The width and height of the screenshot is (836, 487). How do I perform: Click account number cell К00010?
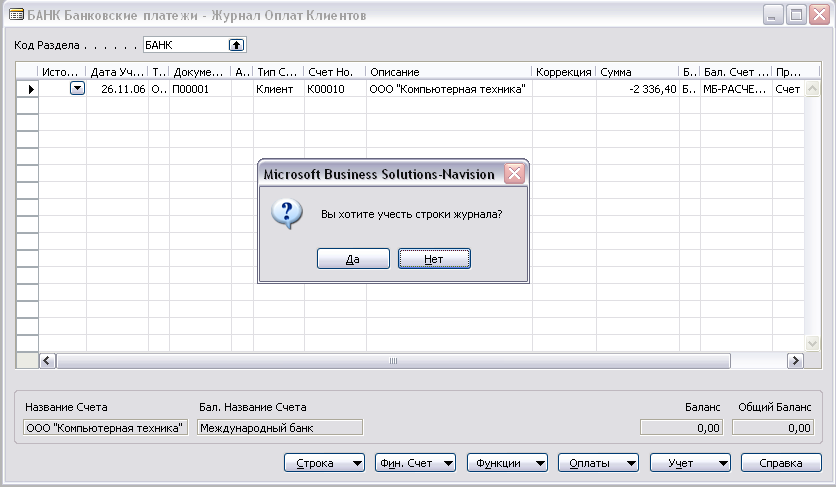pyautogui.click(x=335, y=89)
